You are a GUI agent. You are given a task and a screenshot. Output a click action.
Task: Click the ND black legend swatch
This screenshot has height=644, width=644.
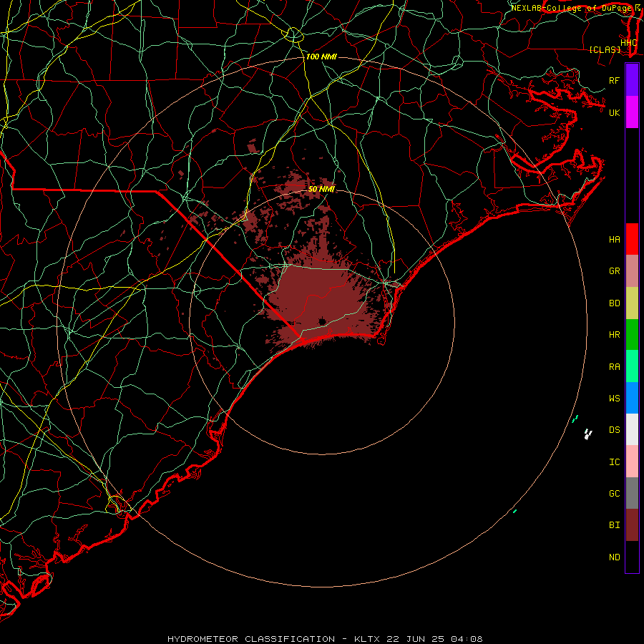[632, 557]
